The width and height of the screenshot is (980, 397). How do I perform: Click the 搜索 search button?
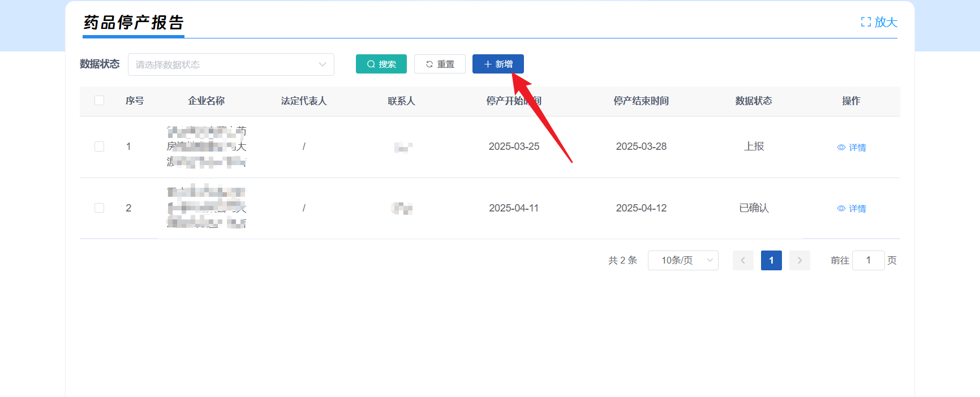[381, 64]
